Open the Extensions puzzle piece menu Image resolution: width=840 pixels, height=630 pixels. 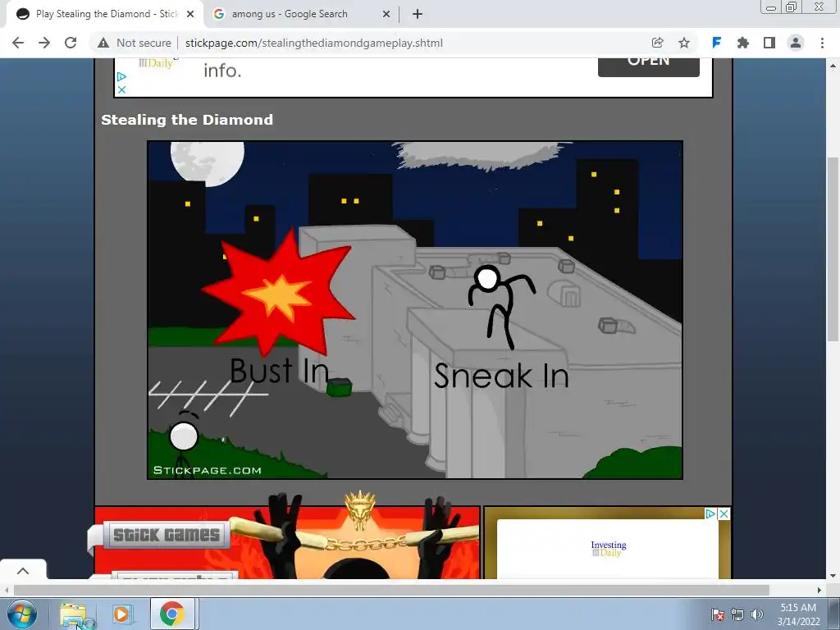click(742, 43)
